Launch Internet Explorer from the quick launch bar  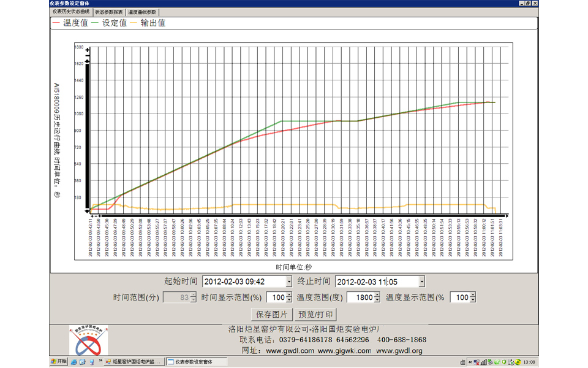pos(74,362)
